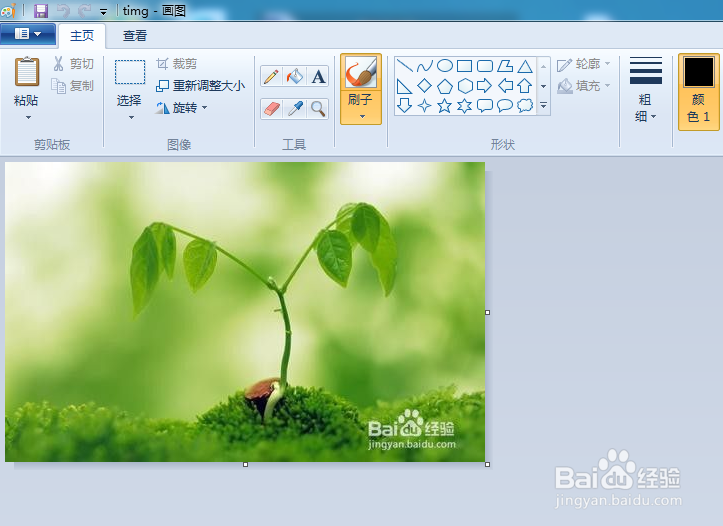Choose the Cloud callout shape
Viewport: 723px width, 526px height.
coord(525,106)
